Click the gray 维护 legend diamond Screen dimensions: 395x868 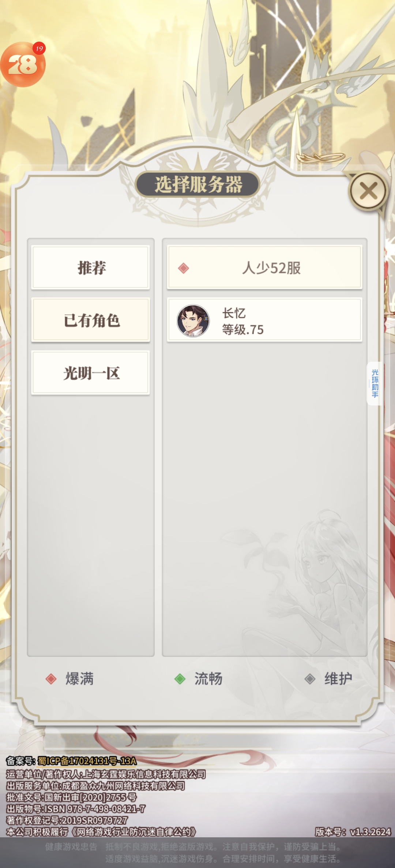[310, 679]
